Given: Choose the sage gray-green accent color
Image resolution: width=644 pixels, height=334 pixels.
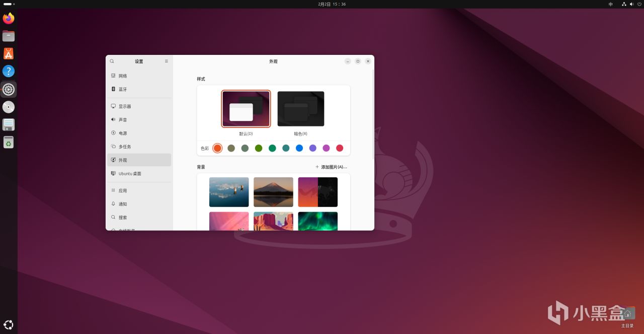Looking at the screenshot, I should pos(245,148).
